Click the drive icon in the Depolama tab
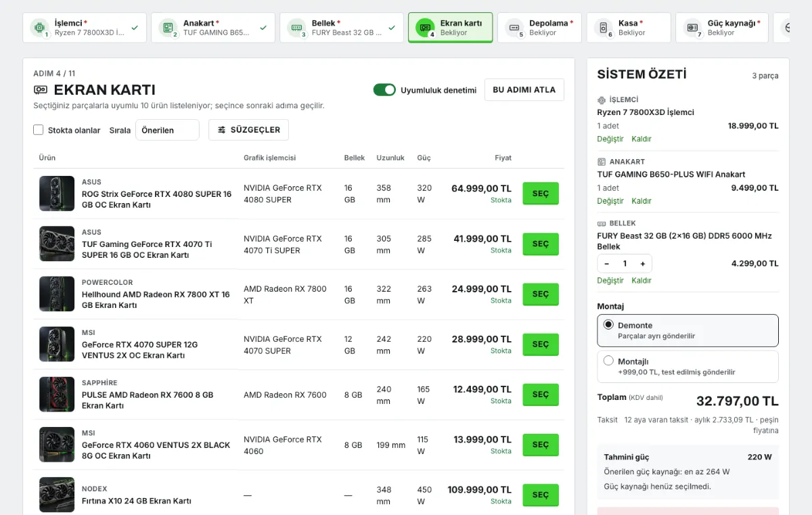 tap(514, 28)
